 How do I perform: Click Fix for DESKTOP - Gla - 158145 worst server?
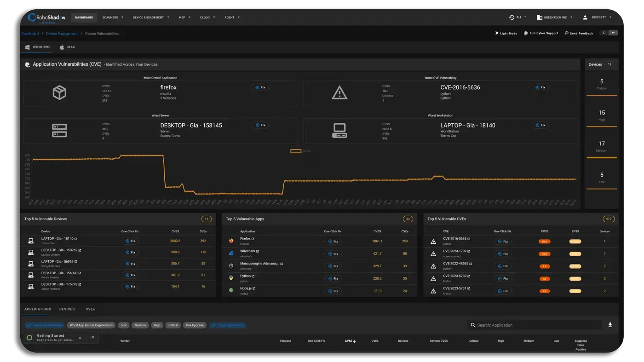pyautogui.click(x=260, y=125)
